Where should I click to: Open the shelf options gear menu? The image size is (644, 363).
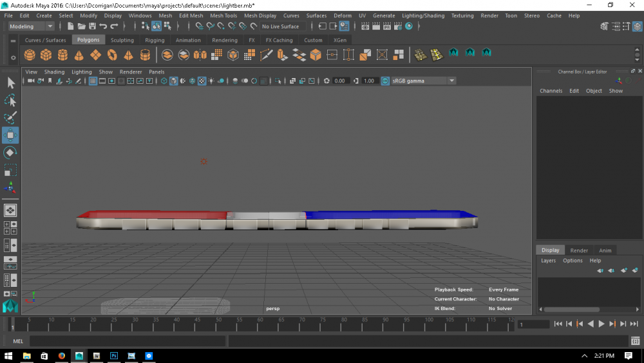click(13, 58)
